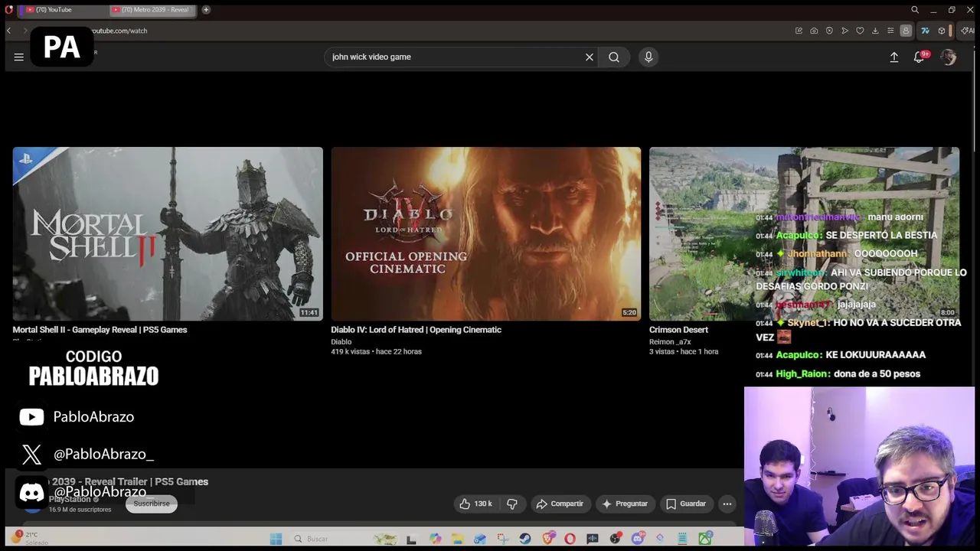980x551 pixels.
Task: Clear the search box with X
Action: 590,57
